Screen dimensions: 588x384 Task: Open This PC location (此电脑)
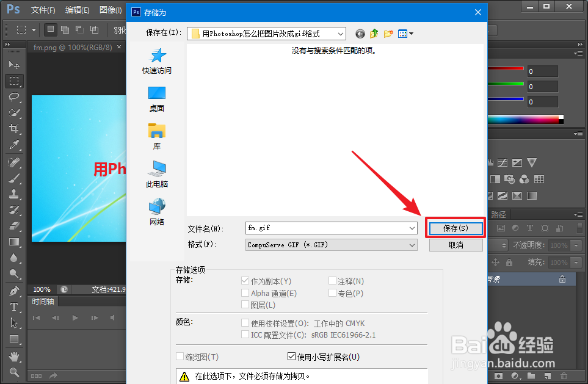pos(157,175)
